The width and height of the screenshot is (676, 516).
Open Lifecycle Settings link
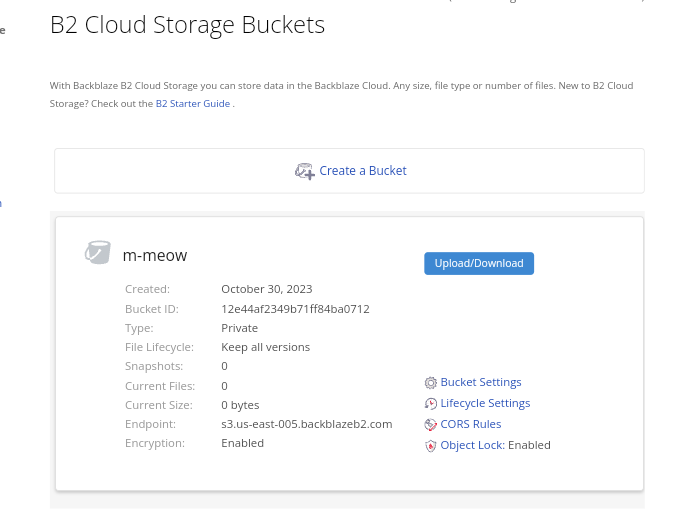[x=485, y=403]
